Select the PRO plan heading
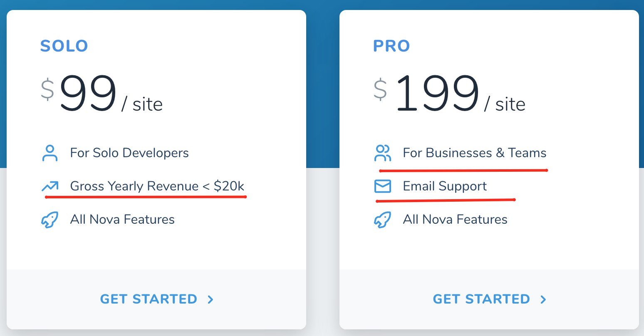 [x=391, y=46]
